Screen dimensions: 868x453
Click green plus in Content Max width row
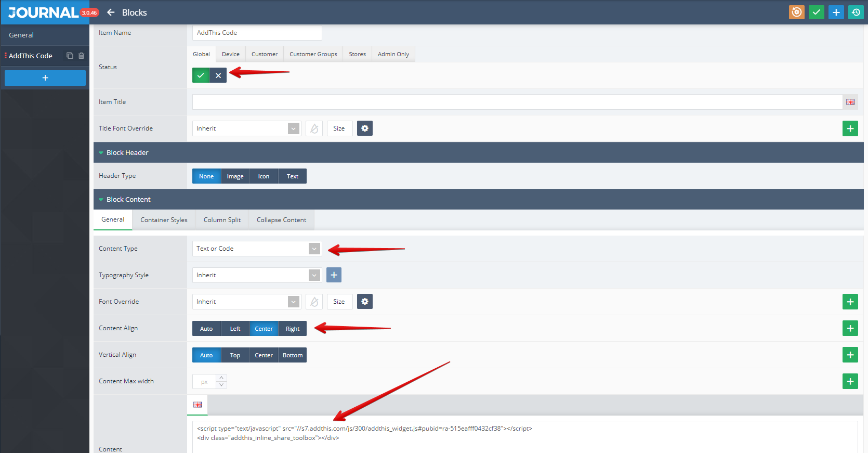click(850, 381)
